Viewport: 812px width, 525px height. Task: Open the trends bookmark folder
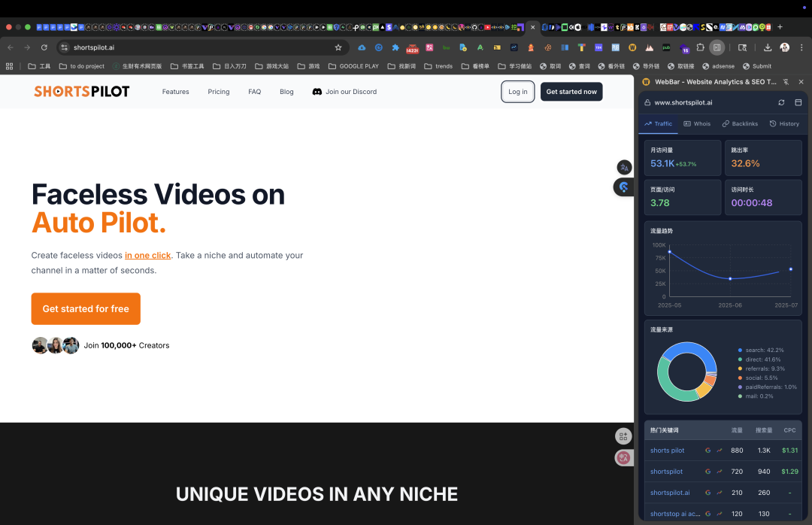point(438,66)
